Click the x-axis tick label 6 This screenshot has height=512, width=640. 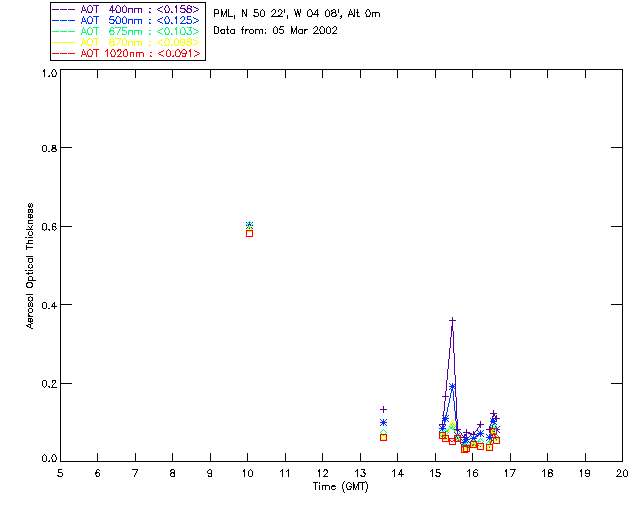98,473
